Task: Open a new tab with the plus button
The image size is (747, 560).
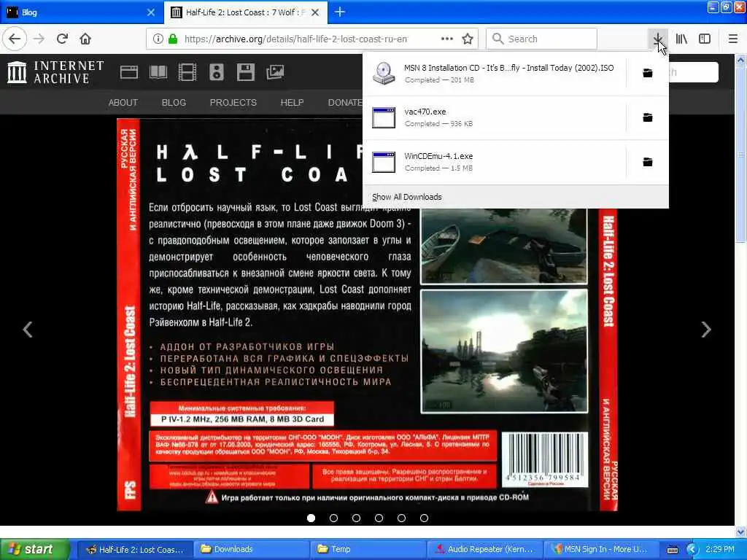Action: 340,12
